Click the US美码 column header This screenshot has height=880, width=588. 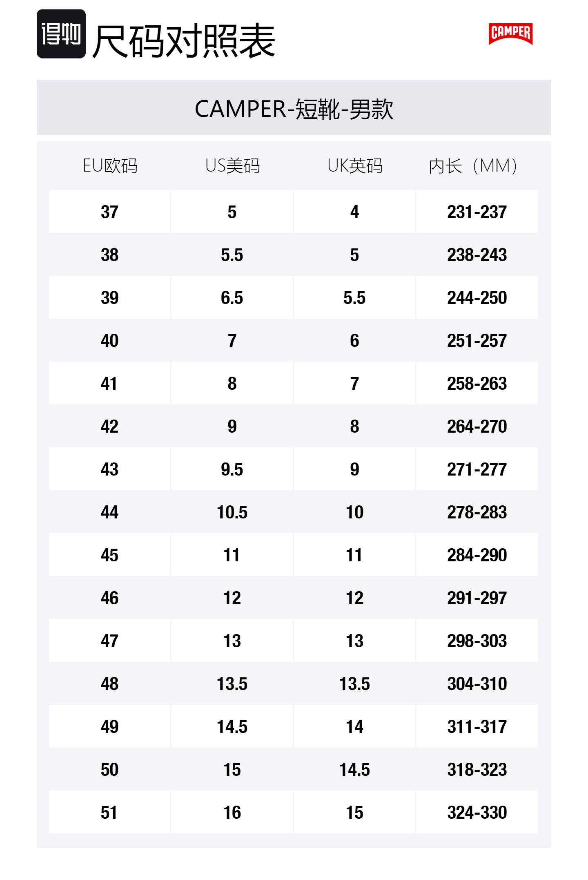tap(232, 166)
